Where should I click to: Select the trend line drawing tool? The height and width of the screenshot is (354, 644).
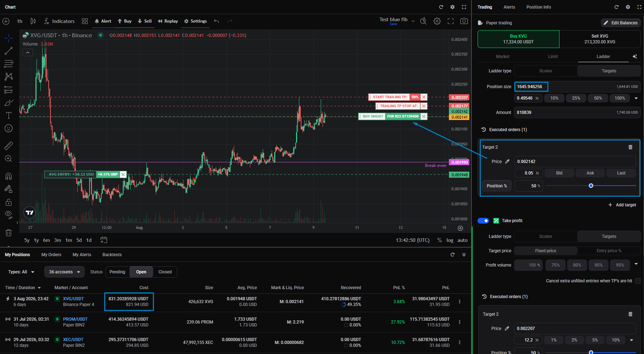(9, 51)
